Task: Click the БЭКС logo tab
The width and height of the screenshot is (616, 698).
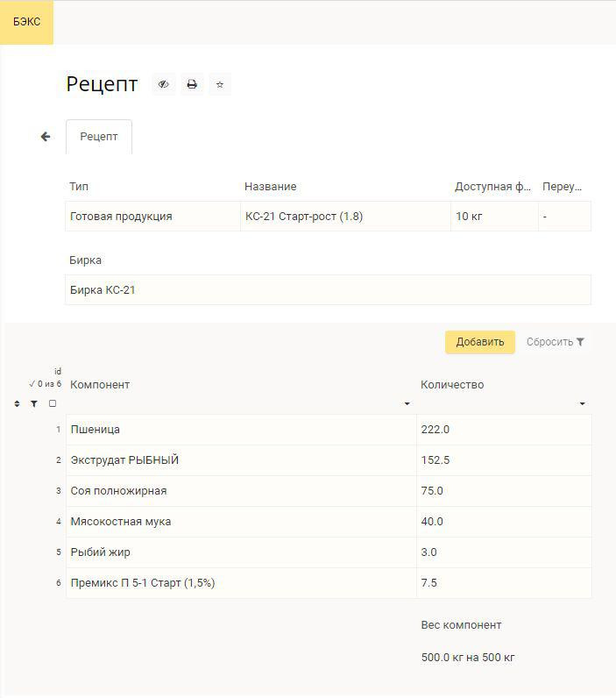Action: [26, 22]
